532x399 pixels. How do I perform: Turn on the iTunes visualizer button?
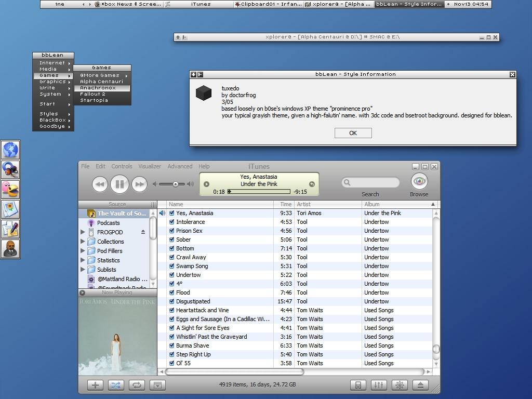pyautogui.click(x=400, y=385)
